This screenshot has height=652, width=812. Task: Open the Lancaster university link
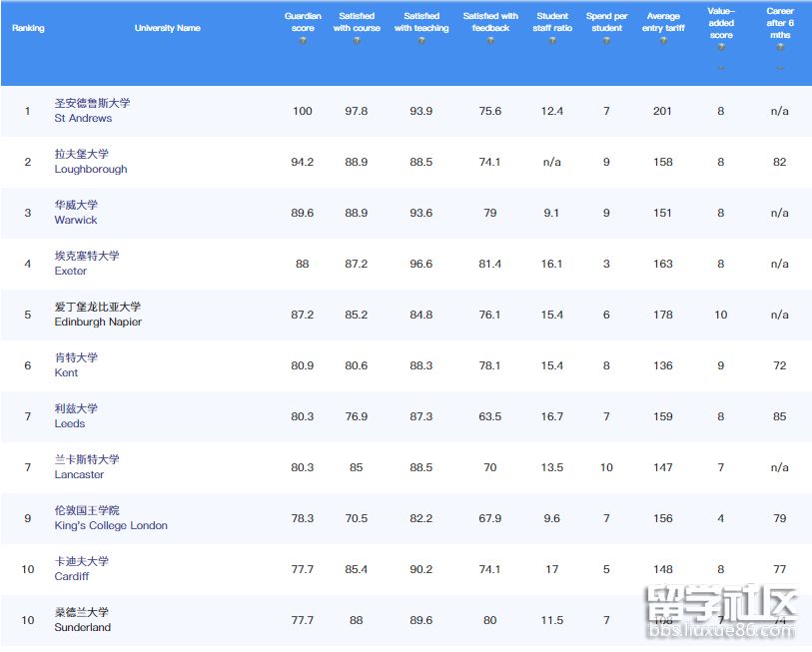pyautogui.click(x=79, y=474)
